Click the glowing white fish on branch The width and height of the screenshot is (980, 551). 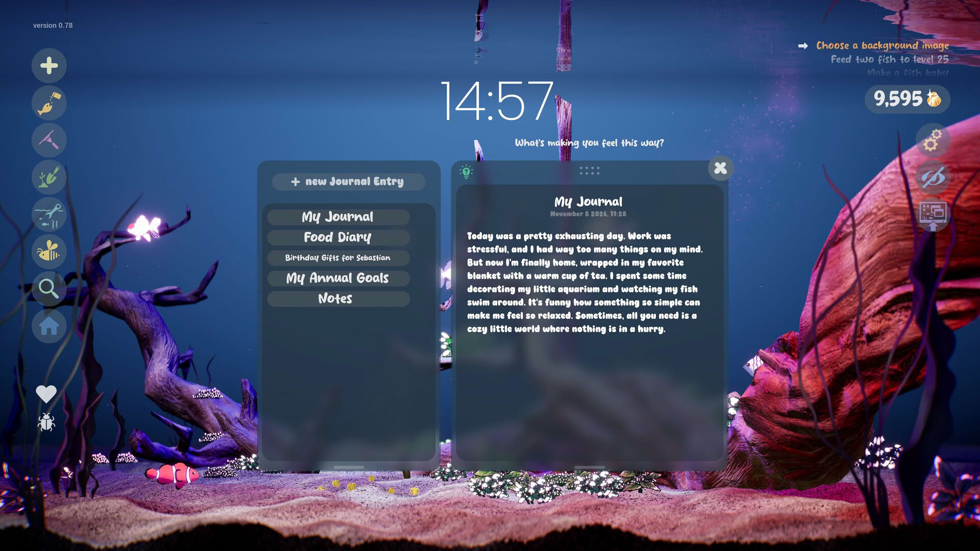[144, 228]
